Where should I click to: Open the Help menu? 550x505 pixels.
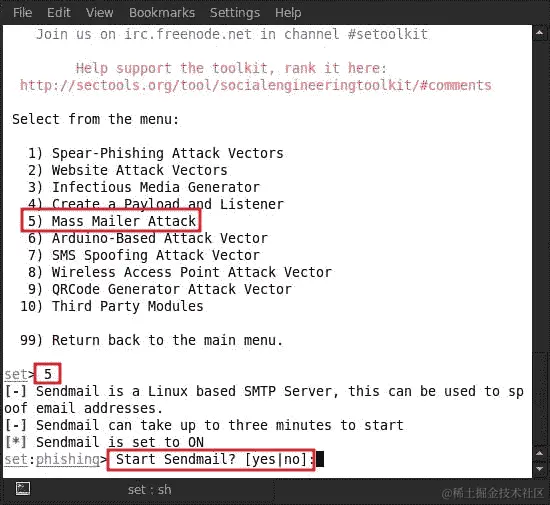coord(288,13)
